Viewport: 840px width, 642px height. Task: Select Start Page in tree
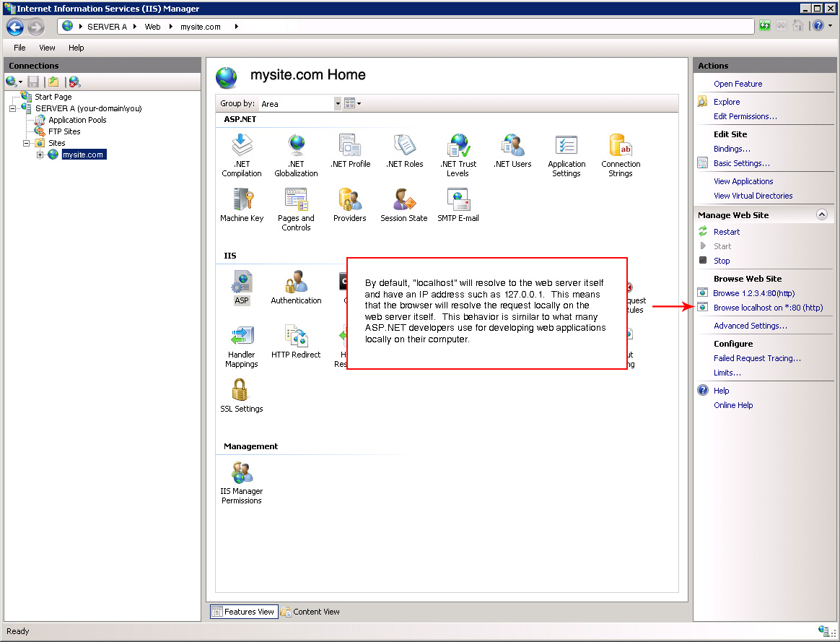[53, 97]
